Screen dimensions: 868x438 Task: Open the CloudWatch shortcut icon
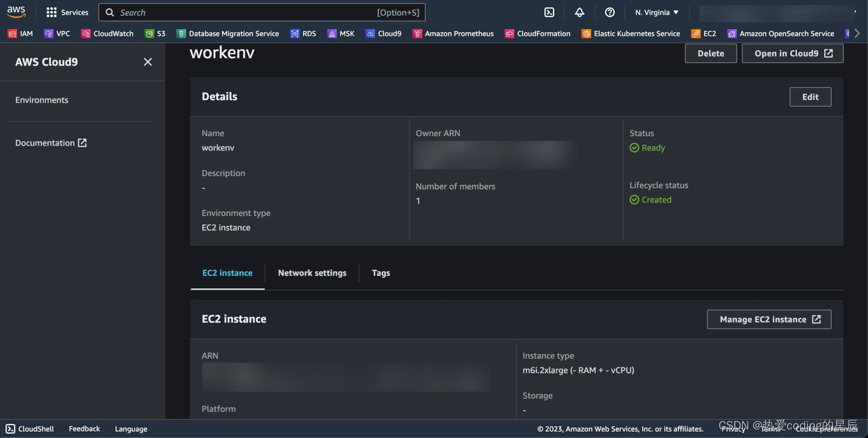[86, 34]
